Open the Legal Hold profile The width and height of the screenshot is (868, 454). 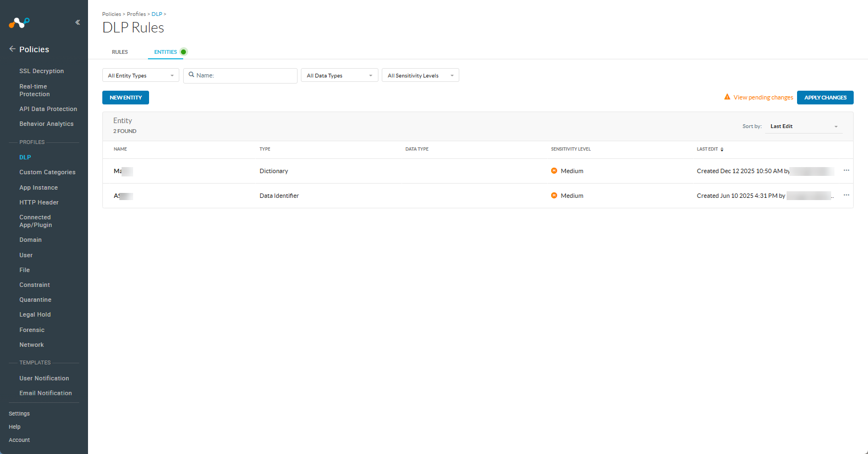(x=35, y=314)
